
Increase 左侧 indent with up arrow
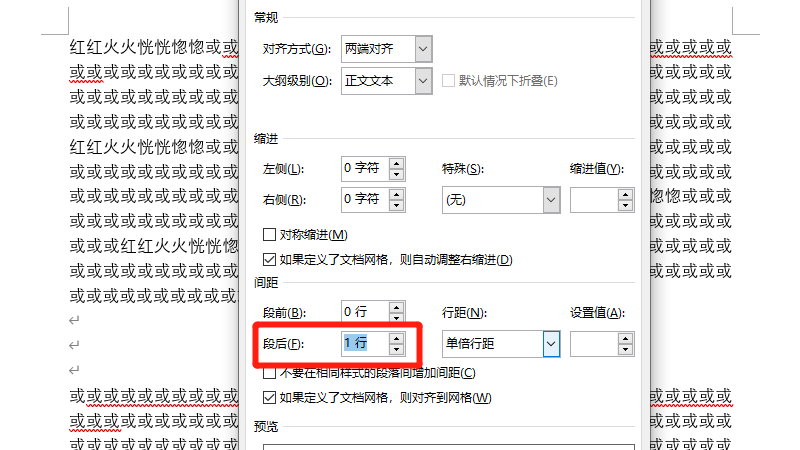[x=397, y=163]
